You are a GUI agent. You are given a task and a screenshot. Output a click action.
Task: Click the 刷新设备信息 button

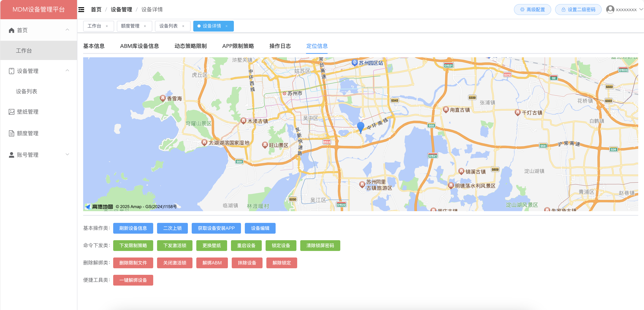point(133,228)
